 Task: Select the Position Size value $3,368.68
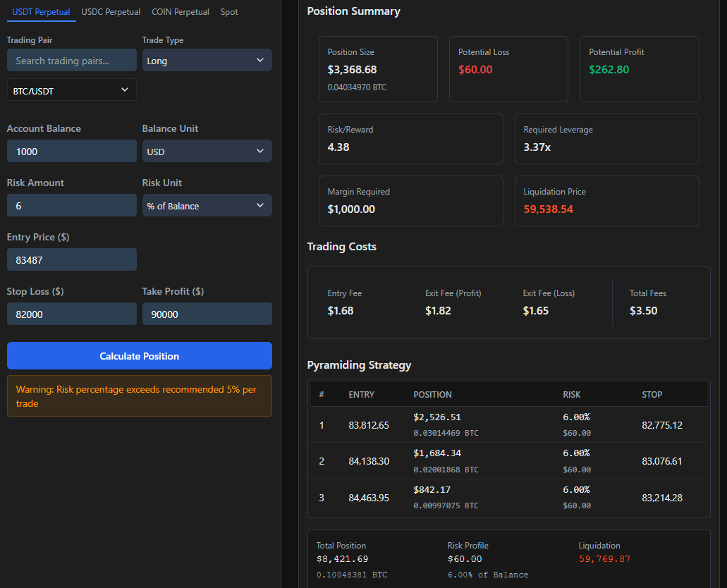(353, 70)
